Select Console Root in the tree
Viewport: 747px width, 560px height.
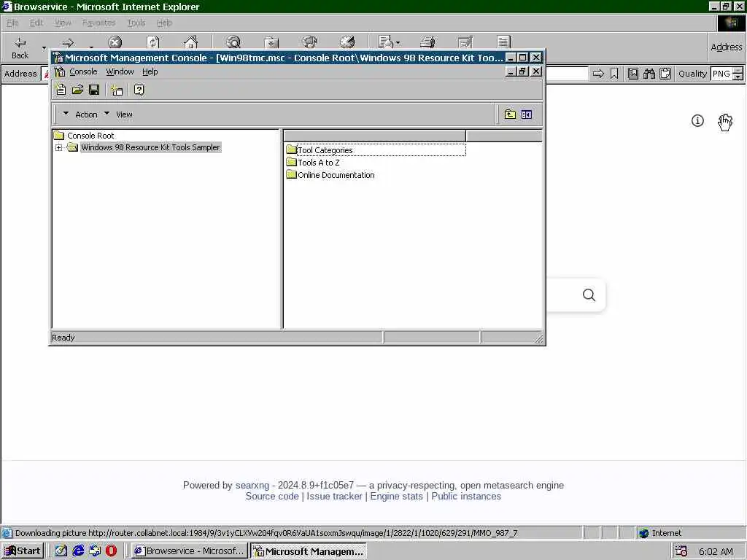[x=90, y=136]
